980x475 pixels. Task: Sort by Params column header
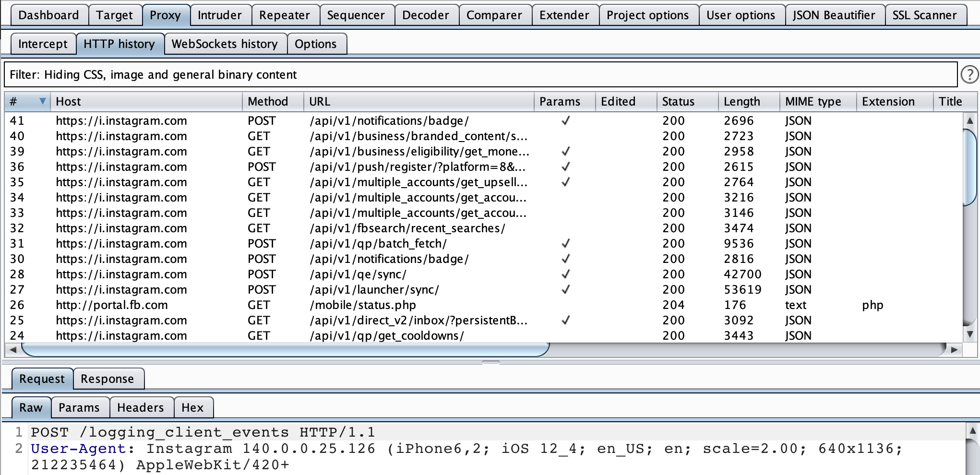[x=565, y=101]
